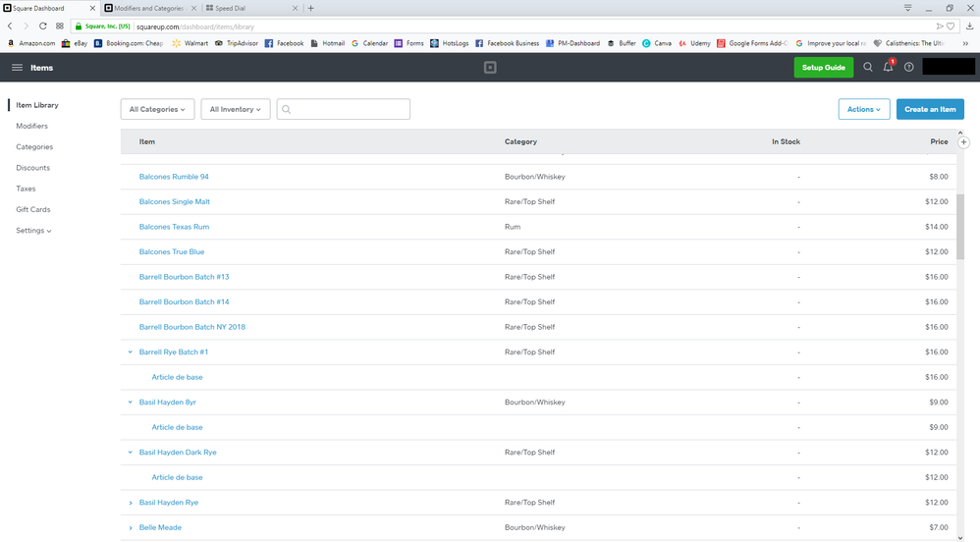
Task: Click the $14.00 price of Balcones Texas Rum
Action: tap(936, 227)
